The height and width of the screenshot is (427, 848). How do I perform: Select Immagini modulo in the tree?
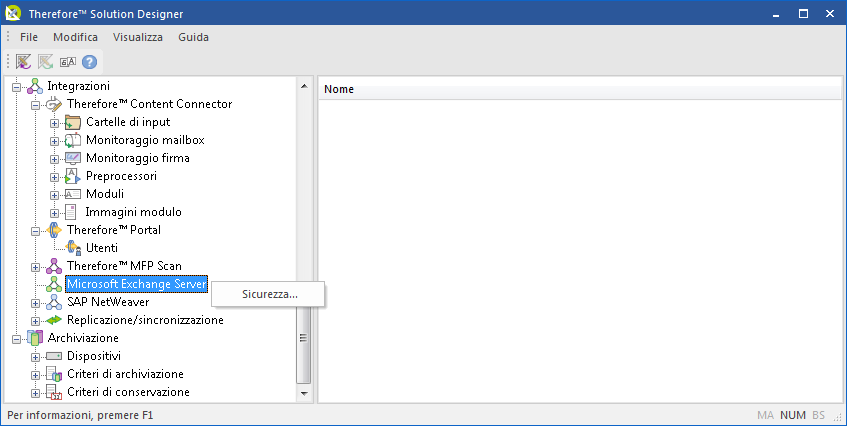coord(133,212)
